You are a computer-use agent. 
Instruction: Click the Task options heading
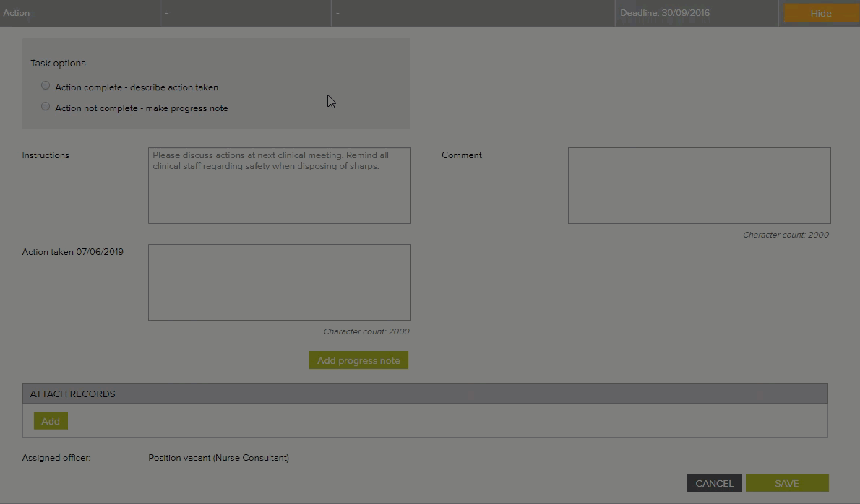(x=58, y=64)
